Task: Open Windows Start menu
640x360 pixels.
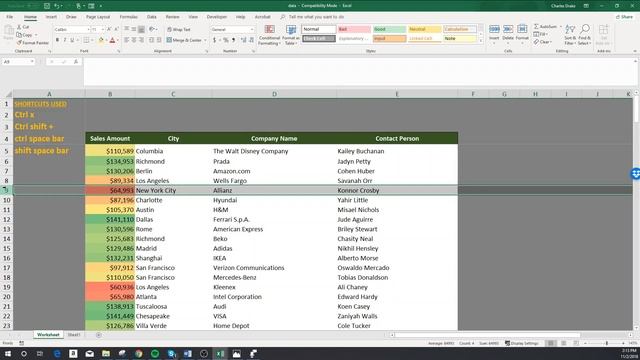Action: pyautogui.click(x=7, y=353)
